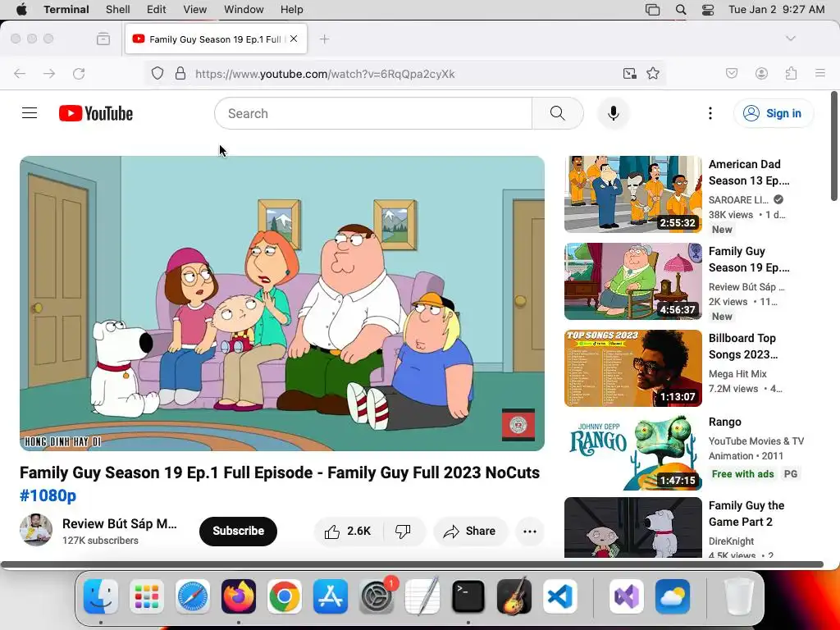Open Firefox account icon
The width and height of the screenshot is (840, 630).
[761, 73]
